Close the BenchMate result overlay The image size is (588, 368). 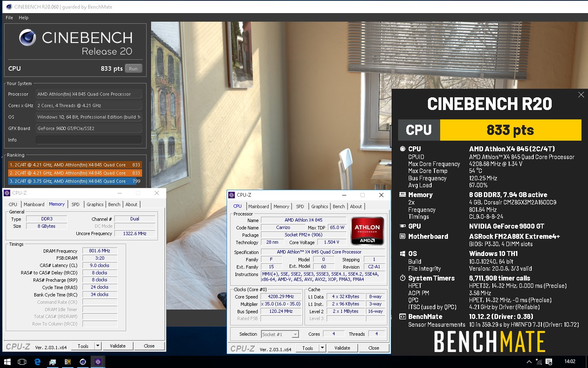581,95
